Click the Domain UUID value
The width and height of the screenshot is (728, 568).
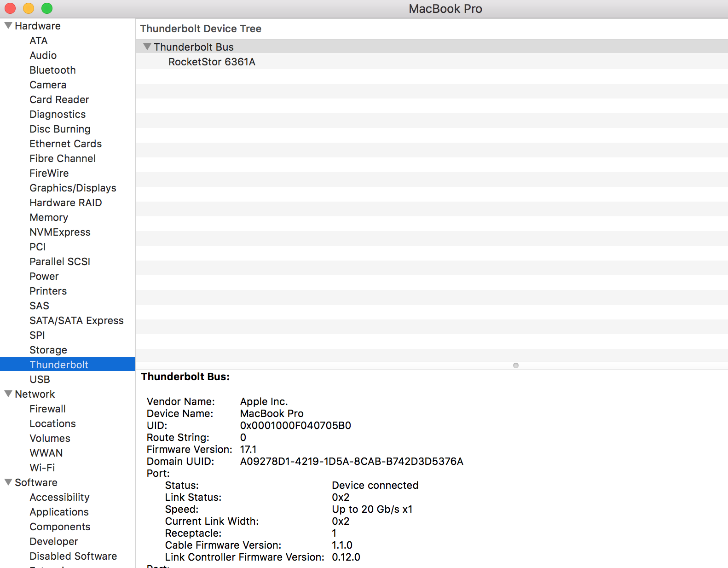tap(352, 461)
